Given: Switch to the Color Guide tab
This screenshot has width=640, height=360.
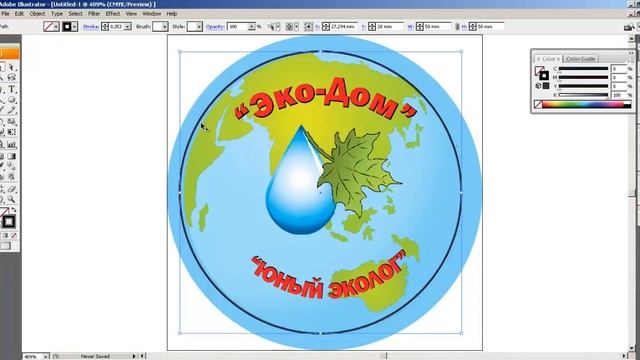Looking at the screenshot, I should 580,59.
